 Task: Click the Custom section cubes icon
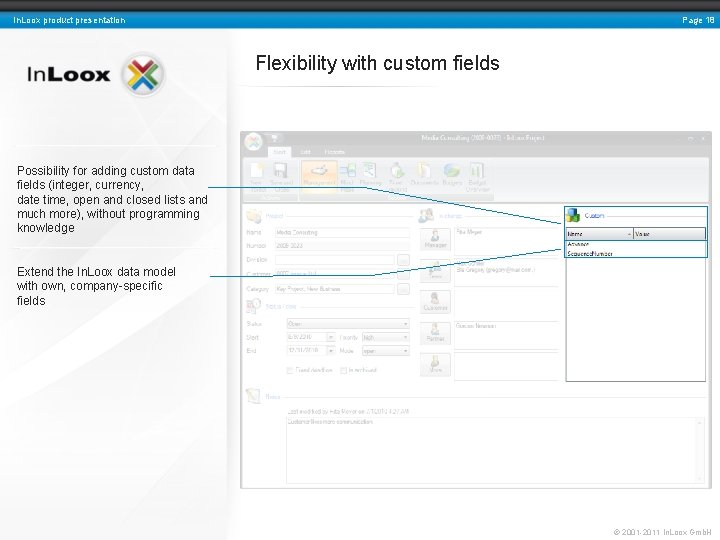pyautogui.click(x=573, y=215)
